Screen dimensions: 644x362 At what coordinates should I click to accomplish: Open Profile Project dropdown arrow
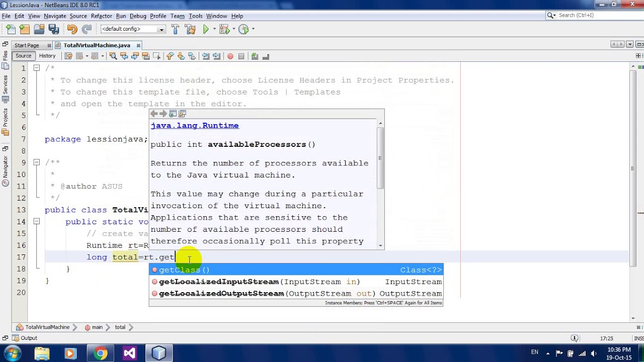click(253, 29)
